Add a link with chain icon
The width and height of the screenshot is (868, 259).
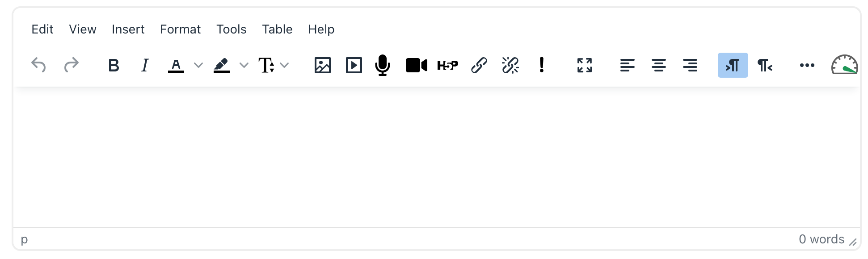[479, 65]
